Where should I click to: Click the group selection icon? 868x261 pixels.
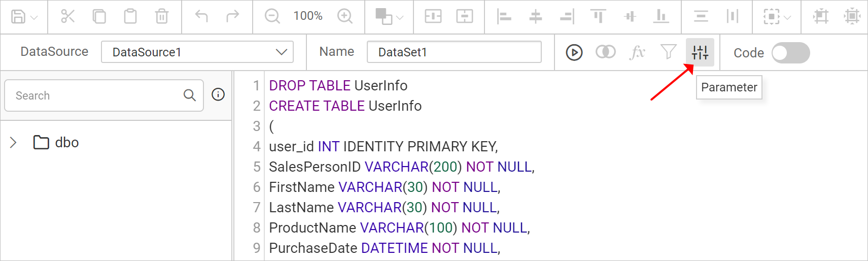[x=772, y=17]
